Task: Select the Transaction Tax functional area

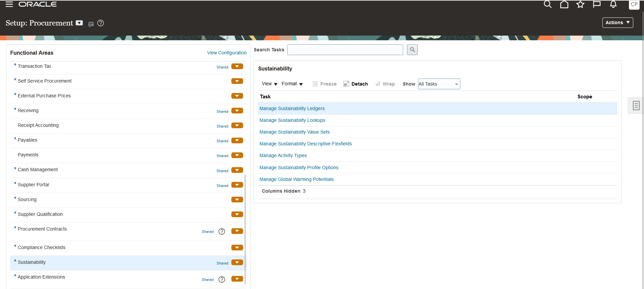Action: [x=34, y=66]
